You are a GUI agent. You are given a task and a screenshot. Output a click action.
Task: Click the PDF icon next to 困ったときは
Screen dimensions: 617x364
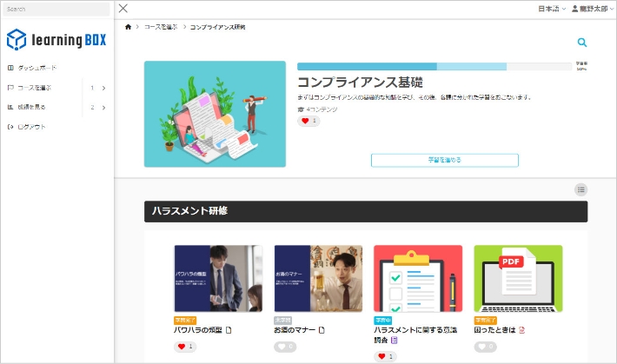pyautogui.click(x=522, y=330)
